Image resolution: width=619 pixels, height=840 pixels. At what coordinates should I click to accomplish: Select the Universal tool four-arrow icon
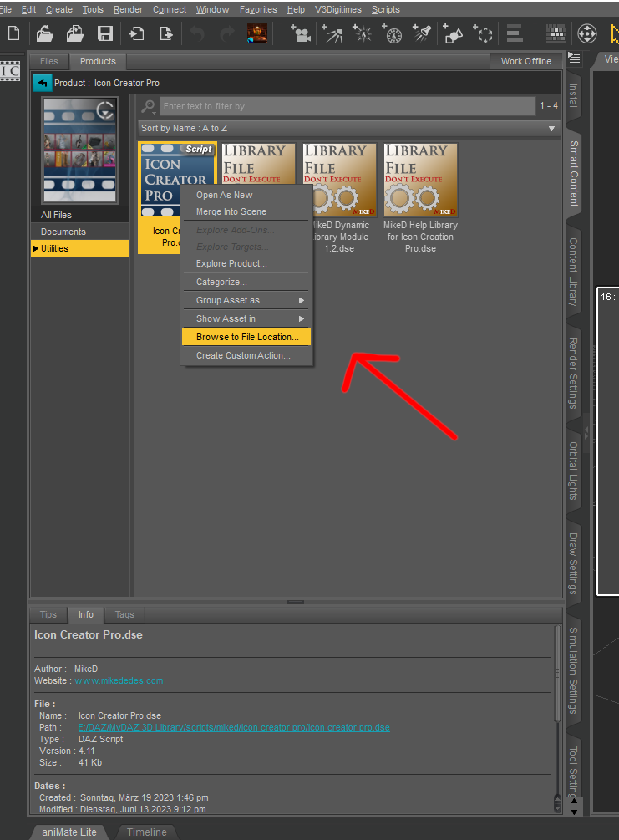[x=587, y=33]
